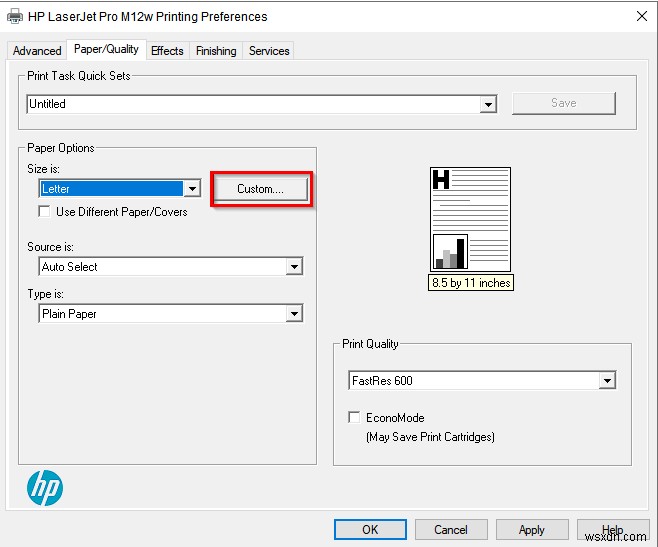Open Help from the dialog buttons

tap(613, 529)
